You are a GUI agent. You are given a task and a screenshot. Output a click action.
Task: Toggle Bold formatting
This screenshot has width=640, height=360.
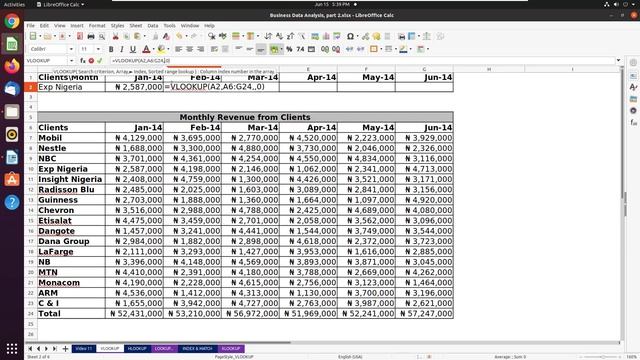pos(111,49)
